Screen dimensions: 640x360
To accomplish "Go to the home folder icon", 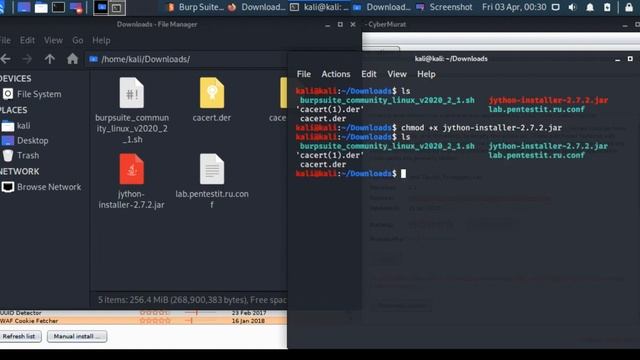I will pos(72,59).
